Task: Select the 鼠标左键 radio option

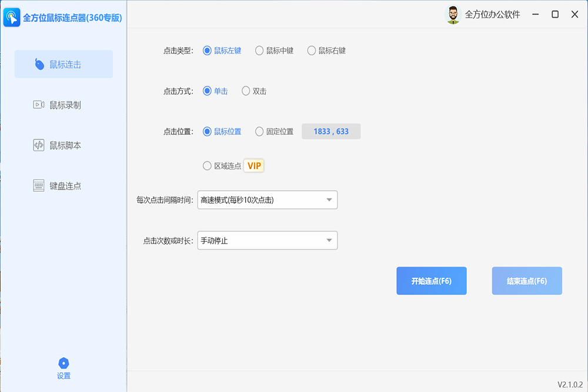Action: [x=222, y=51]
